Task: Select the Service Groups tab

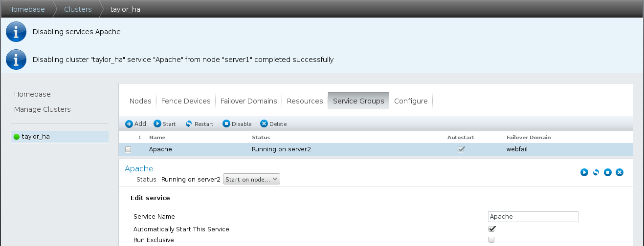Action: pyautogui.click(x=358, y=101)
